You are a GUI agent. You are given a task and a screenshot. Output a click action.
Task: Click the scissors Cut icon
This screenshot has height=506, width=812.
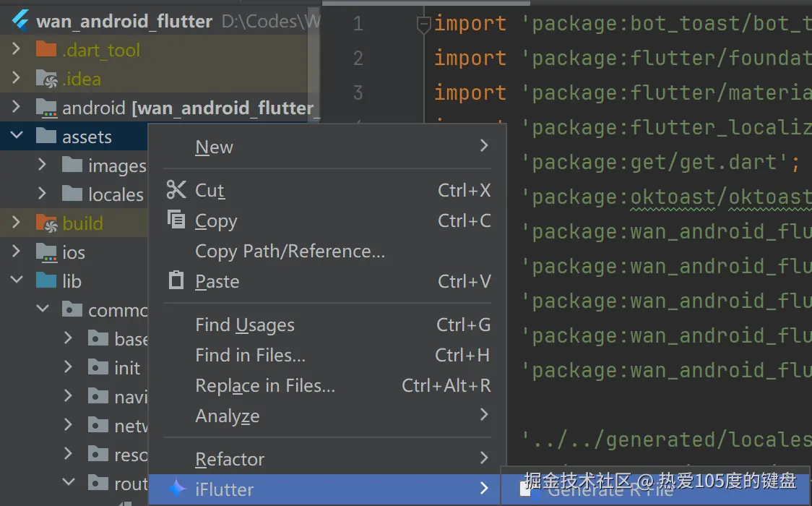[176, 189]
